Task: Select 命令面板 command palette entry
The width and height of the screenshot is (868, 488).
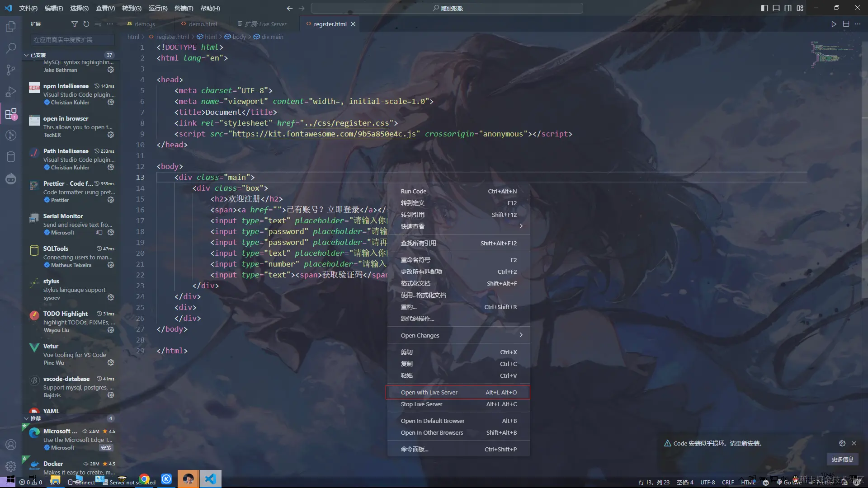Action: click(458, 449)
